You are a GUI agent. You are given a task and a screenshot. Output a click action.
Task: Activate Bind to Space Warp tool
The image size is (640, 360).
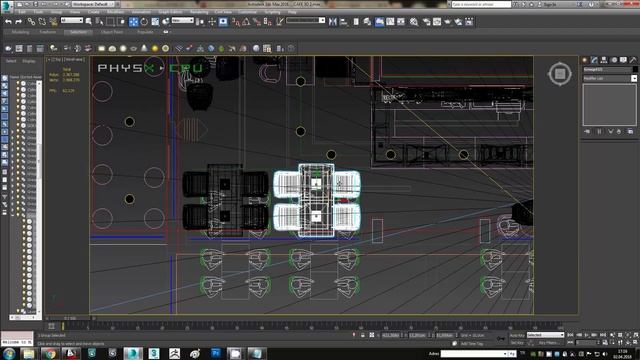(53, 22)
